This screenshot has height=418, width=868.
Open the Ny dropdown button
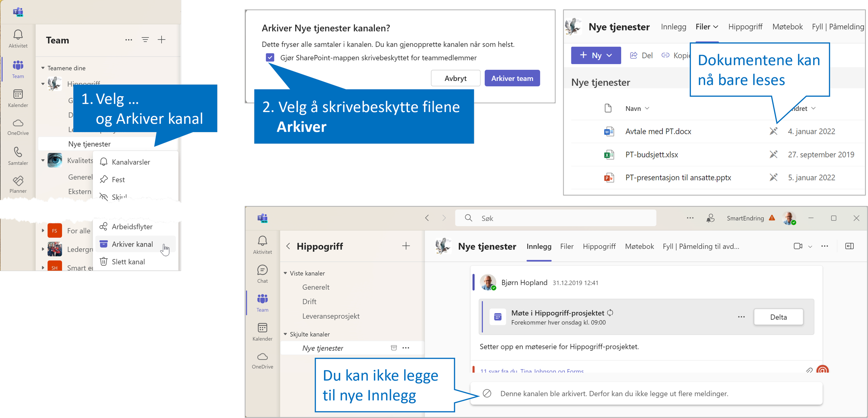coord(596,56)
